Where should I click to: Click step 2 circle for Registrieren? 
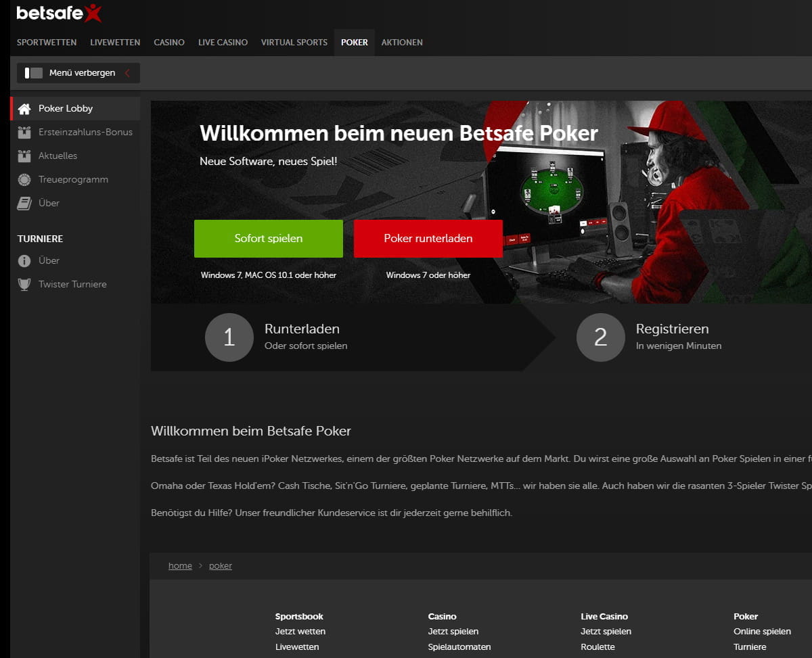click(x=600, y=337)
